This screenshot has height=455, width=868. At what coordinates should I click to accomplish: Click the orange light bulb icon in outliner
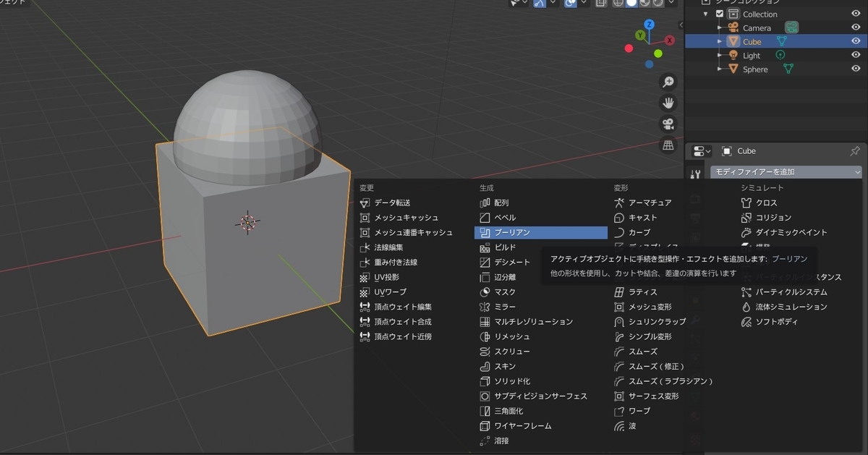coord(733,55)
